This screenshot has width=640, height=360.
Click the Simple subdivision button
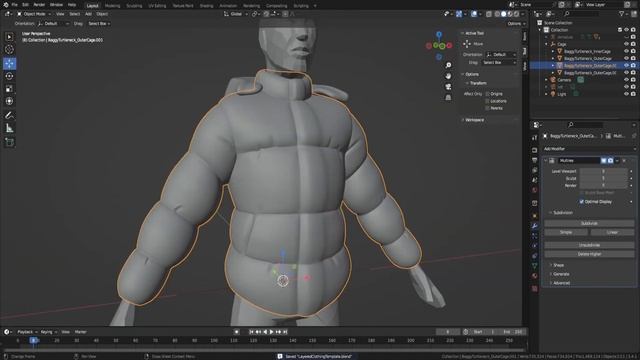pos(566,232)
